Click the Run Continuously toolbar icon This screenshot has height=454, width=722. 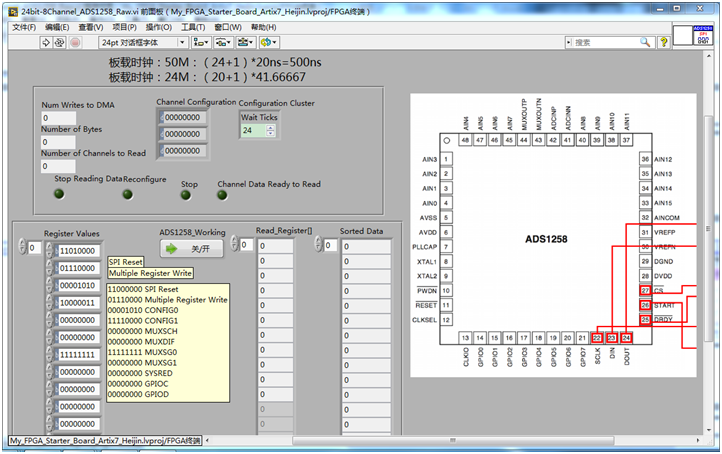pyautogui.click(x=59, y=42)
